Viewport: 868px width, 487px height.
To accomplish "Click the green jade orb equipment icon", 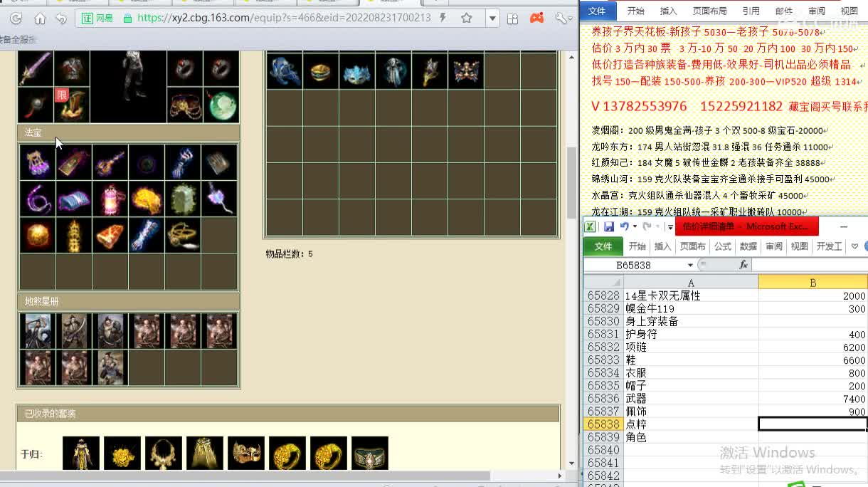I will tap(221, 105).
